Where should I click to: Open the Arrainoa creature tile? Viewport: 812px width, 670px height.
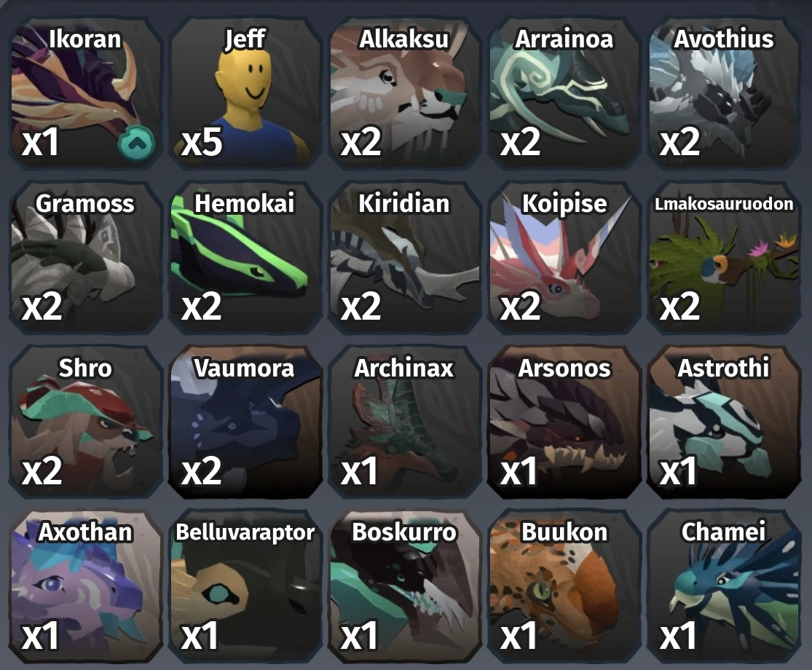(x=564, y=92)
